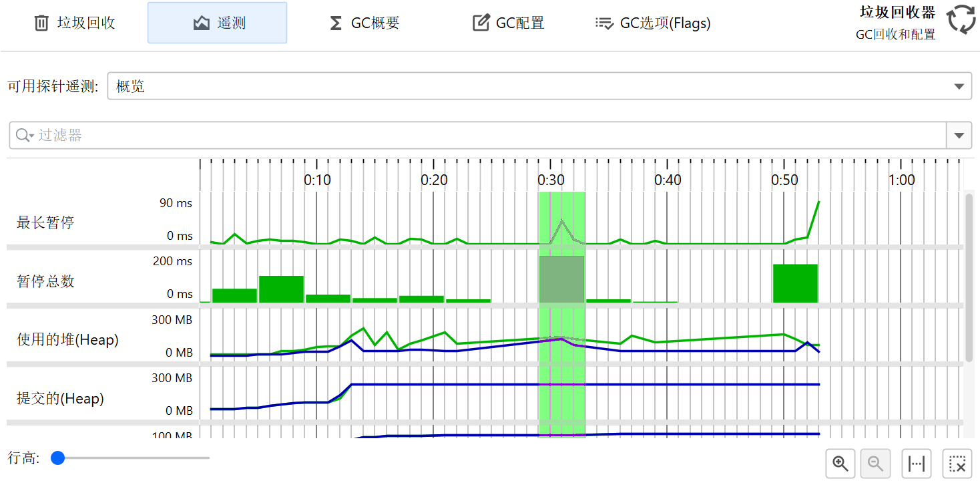Clear the chart selection with the dashed-box icon
Screen dimensions: 980x491
[x=957, y=464]
